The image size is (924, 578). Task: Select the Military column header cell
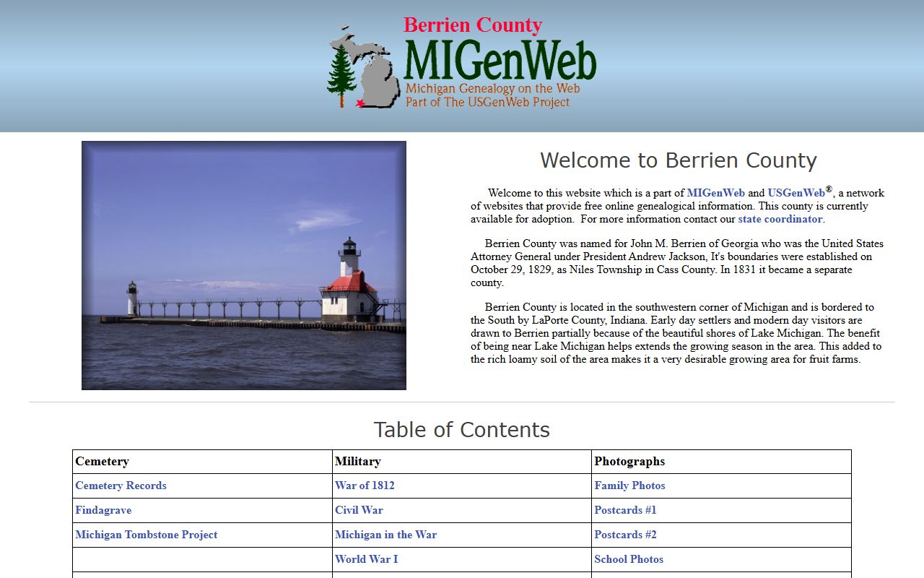462,462
